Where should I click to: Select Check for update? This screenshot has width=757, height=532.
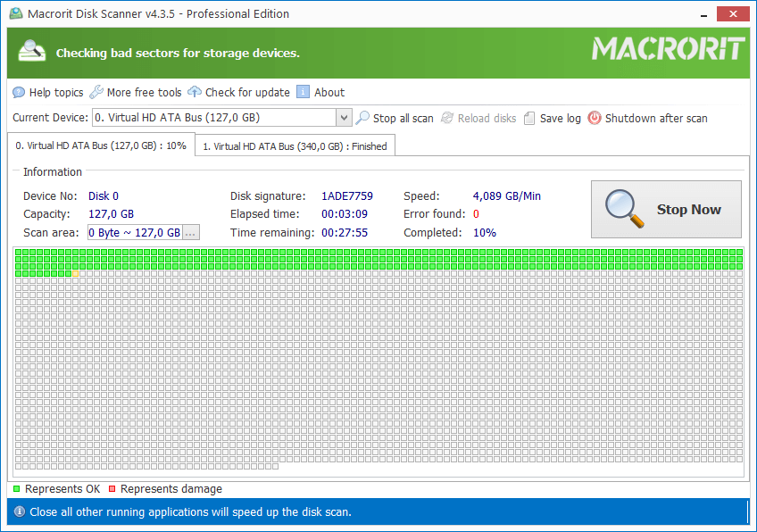click(x=239, y=92)
